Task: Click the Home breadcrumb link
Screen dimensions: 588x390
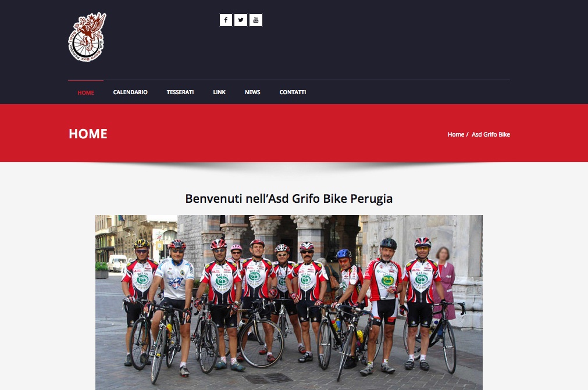Action: pos(455,134)
